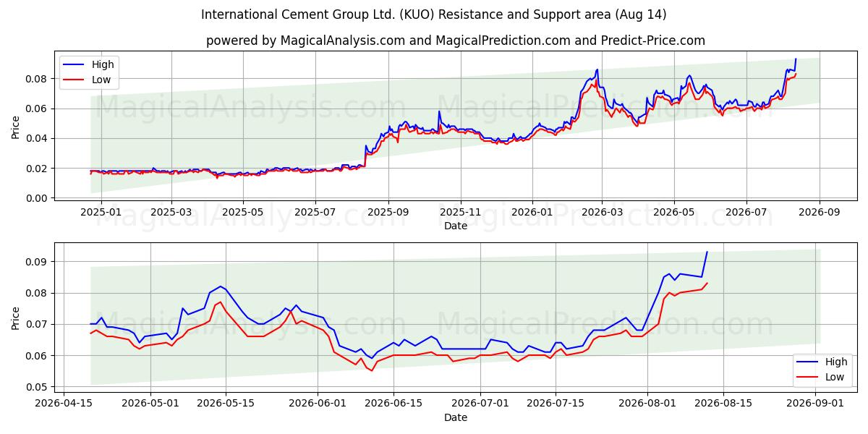This screenshot has height=434, width=868.
Task: Click the 2026-05 tick label on top chart
Action: point(674,212)
